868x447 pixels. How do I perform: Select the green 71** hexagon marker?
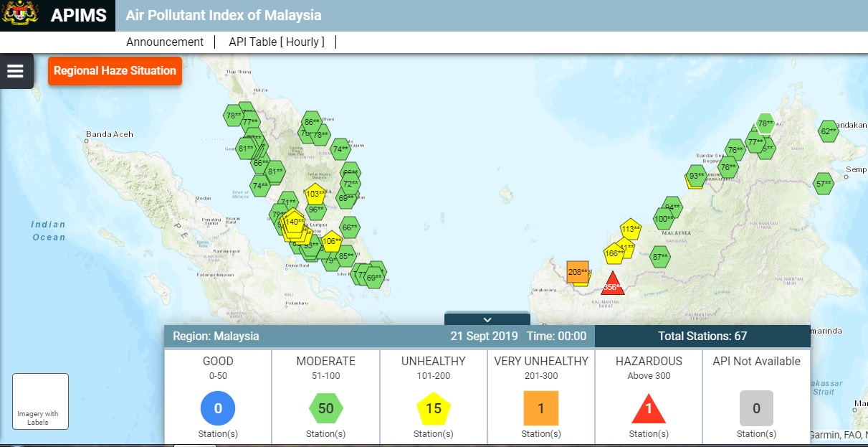(288, 202)
